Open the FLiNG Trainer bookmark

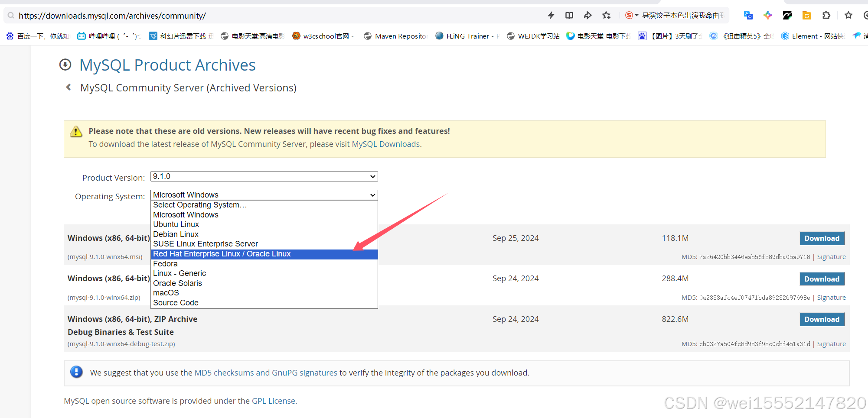(x=467, y=36)
